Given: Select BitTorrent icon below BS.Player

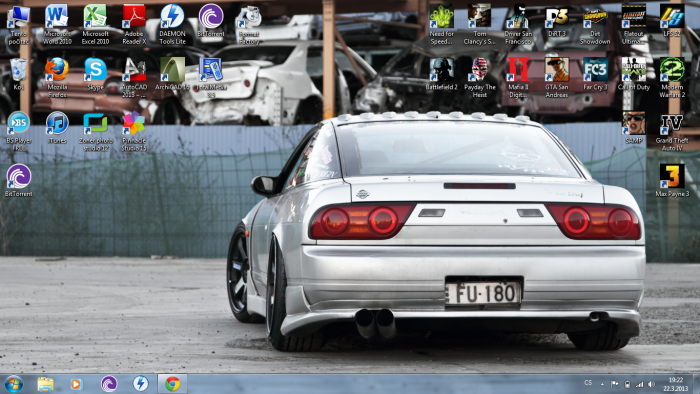Looking at the screenshot, I should [18, 181].
